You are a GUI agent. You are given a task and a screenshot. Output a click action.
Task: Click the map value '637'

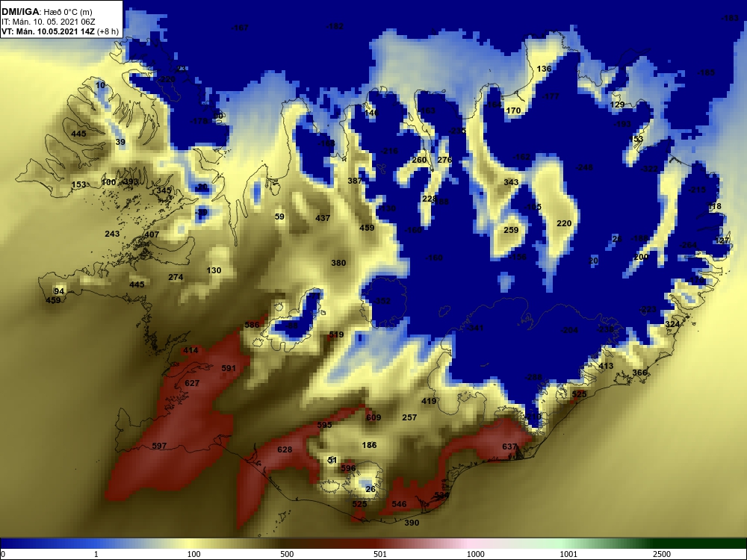click(x=509, y=447)
